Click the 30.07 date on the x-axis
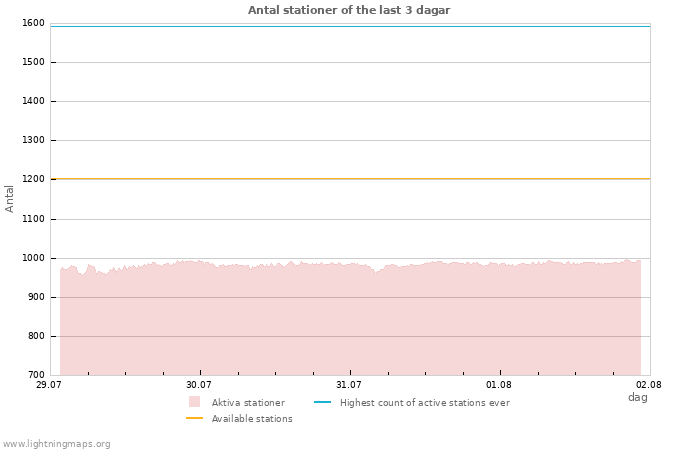Image resolution: width=700 pixels, height=450 pixels. (199, 385)
